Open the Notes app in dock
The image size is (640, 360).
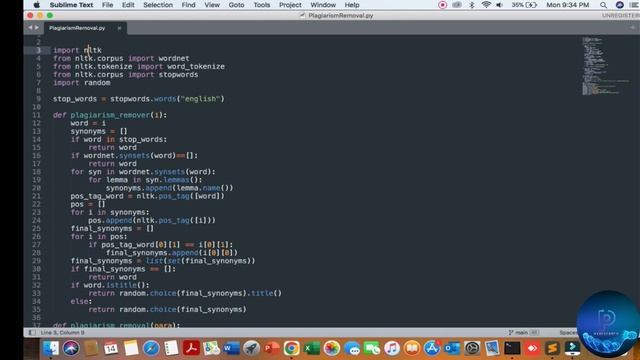[x=131, y=348]
